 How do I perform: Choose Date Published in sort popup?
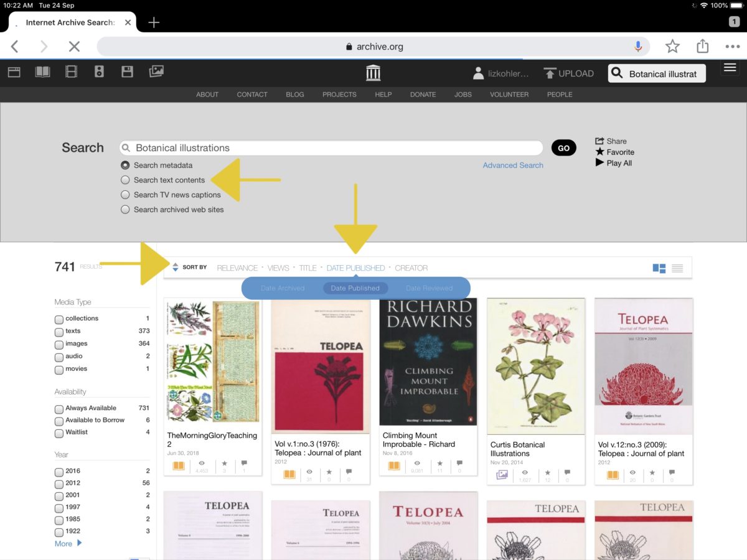[x=355, y=288]
